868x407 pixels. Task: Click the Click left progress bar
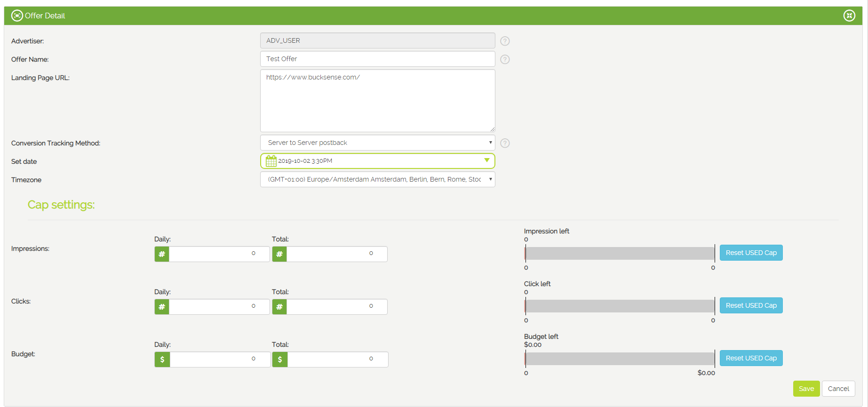pos(620,306)
